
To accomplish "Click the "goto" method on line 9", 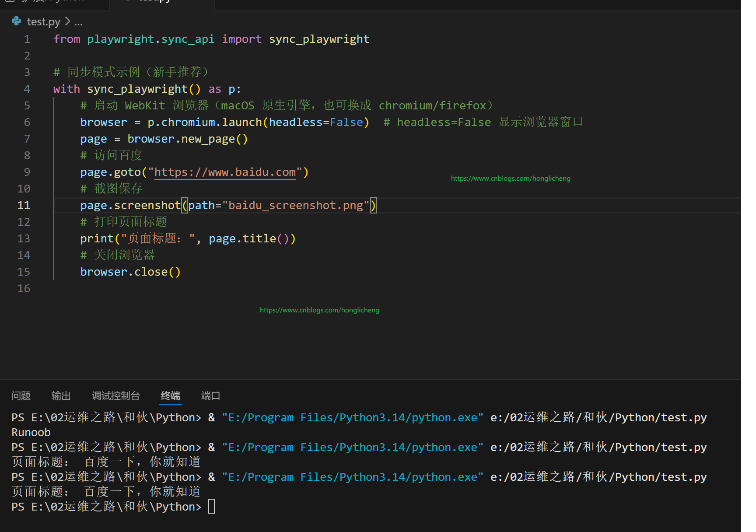I will click(x=127, y=172).
